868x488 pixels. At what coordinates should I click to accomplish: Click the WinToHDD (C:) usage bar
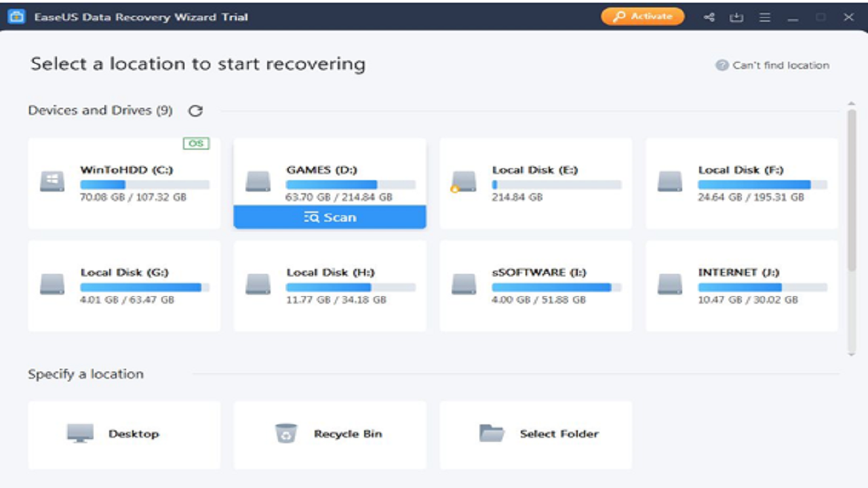[145, 184]
